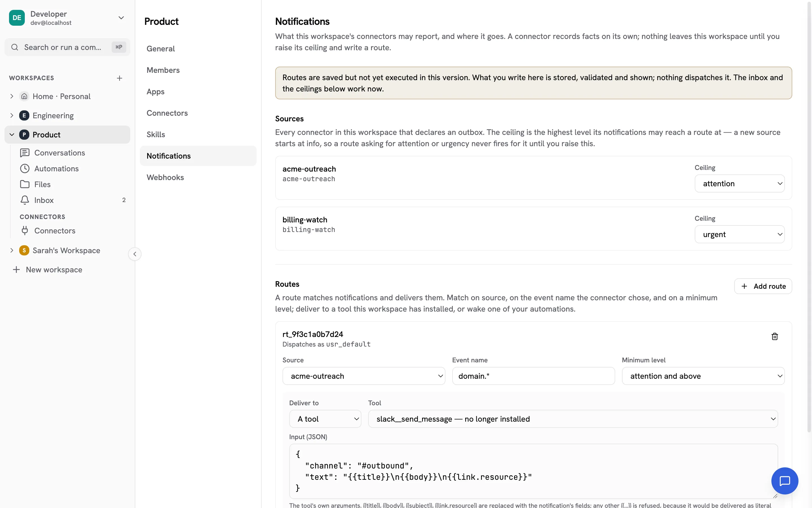
Task: Expand the Engineering workspace
Action: (12, 116)
